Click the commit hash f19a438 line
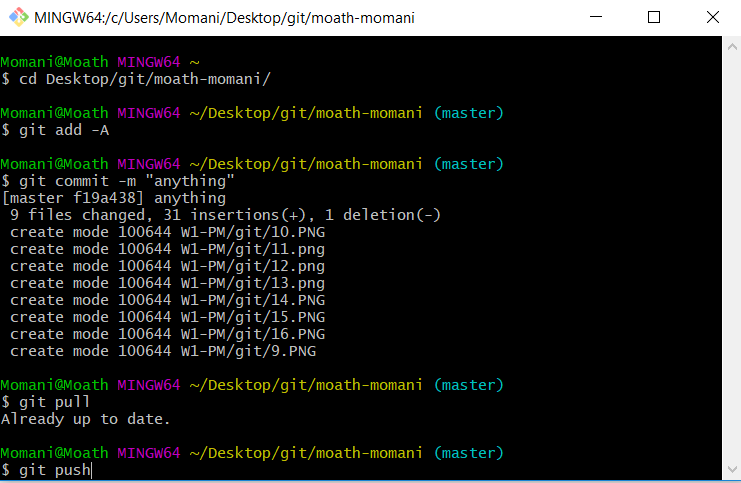The height and width of the screenshot is (483, 741). pyautogui.click(x=114, y=198)
